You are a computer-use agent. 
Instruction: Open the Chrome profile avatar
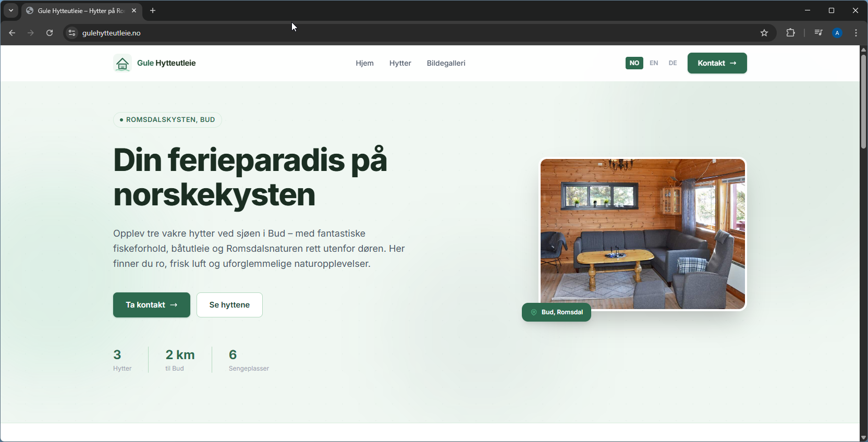pos(837,33)
